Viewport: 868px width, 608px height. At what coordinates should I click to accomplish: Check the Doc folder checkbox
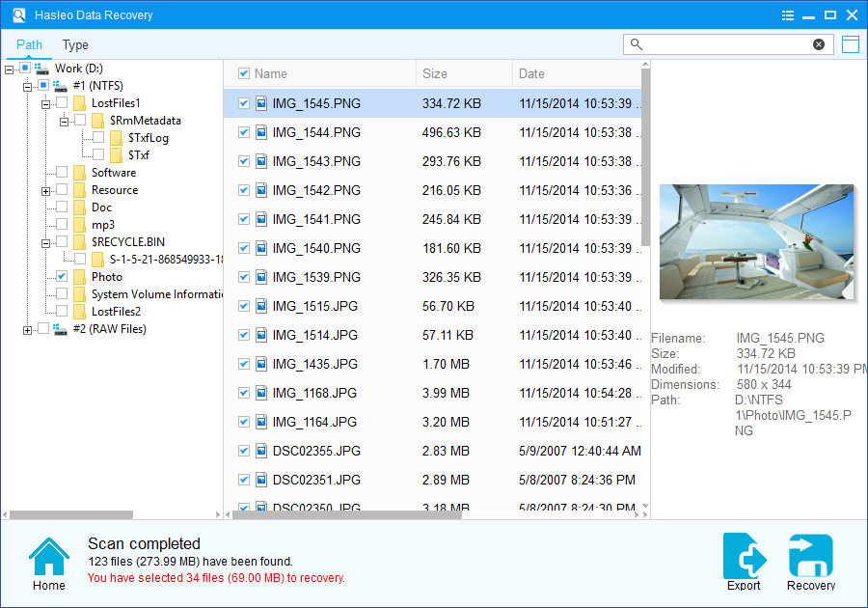pos(62,207)
